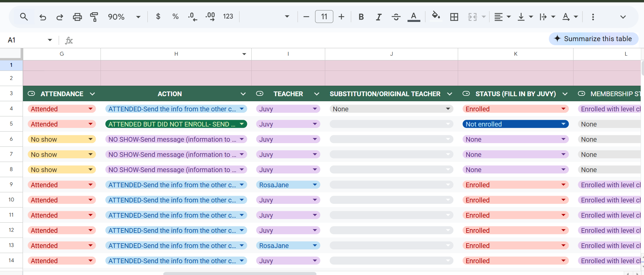
Task: Open the text color tool
Action: (414, 17)
